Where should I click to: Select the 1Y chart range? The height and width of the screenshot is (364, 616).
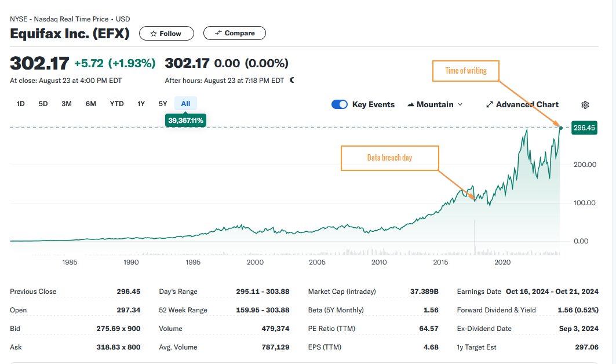141,103
